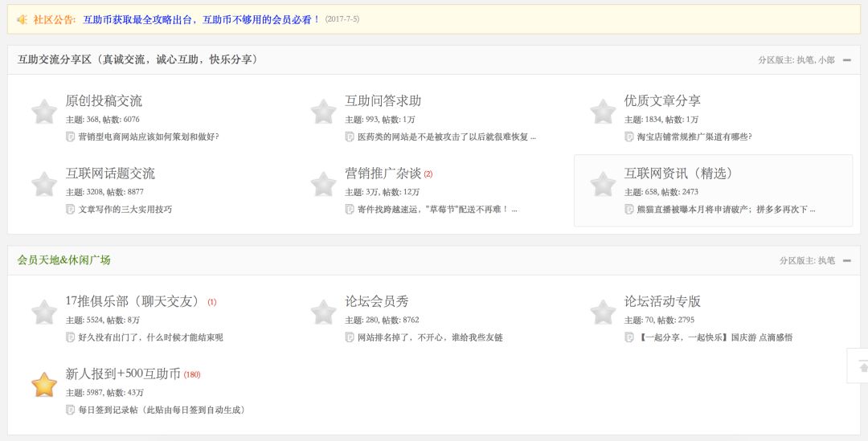The height and width of the screenshot is (441, 868).
Task: Click stats text 主题: 5987, 帖数: 43万
Action: [x=104, y=392]
